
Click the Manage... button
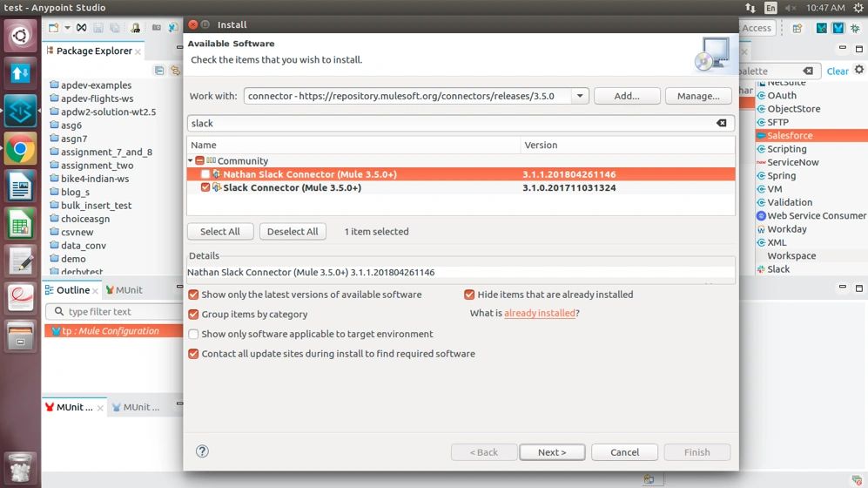pos(698,96)
